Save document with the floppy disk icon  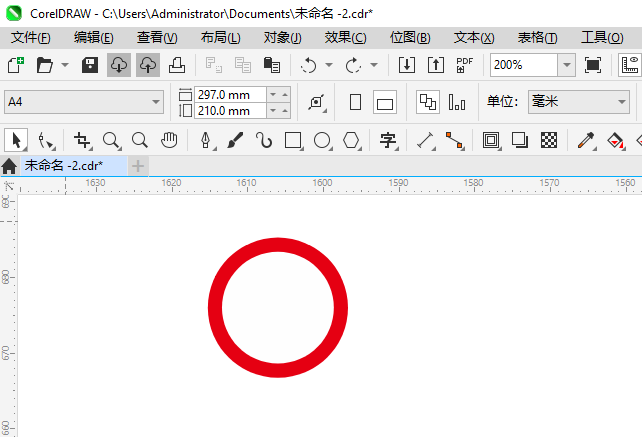90,65
